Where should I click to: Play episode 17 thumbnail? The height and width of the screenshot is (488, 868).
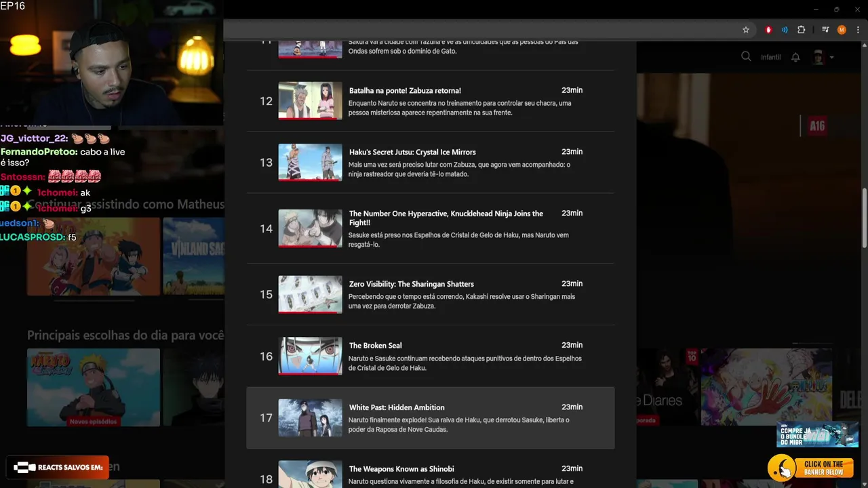click(310, 418)
